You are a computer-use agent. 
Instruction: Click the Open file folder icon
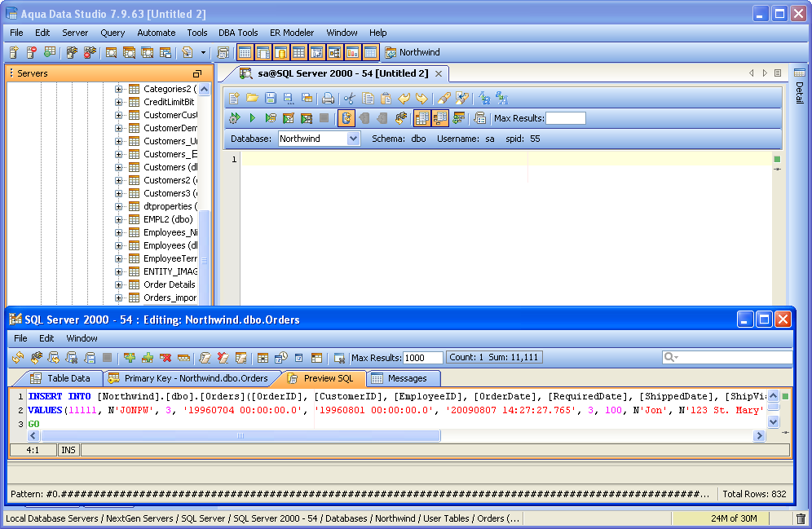click(x=253, y=98)
